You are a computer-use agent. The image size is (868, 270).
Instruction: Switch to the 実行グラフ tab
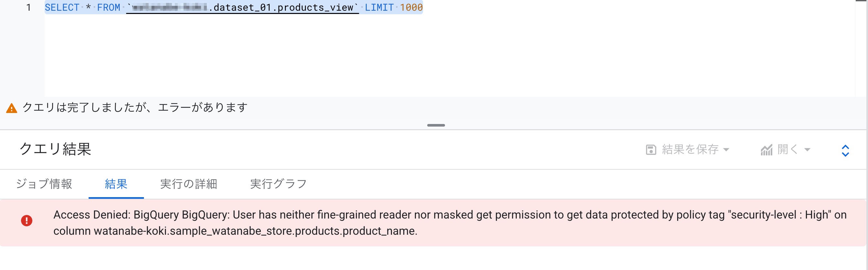coord(278,184)
